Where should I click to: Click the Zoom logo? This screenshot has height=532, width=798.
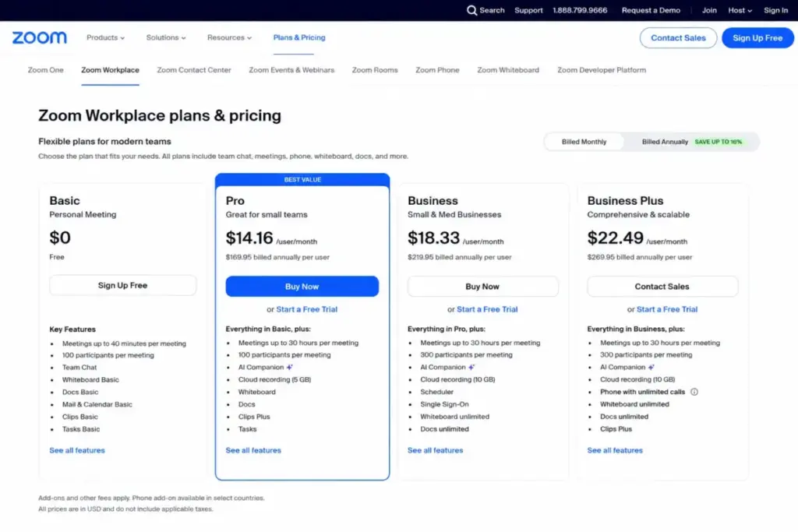(39, 37)
